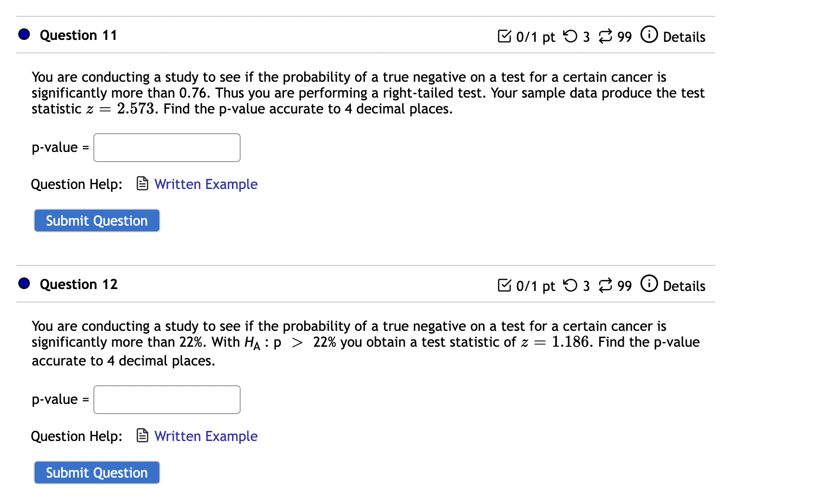Image resolution: width=824 pixels, height=504 pixels.
Task: Open the Written Example for Question 11
Action: [206, 184]
